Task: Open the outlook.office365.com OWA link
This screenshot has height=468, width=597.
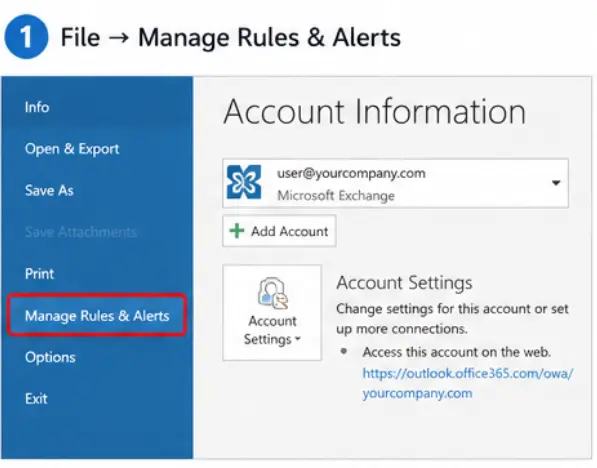Action: pos(468,383)
